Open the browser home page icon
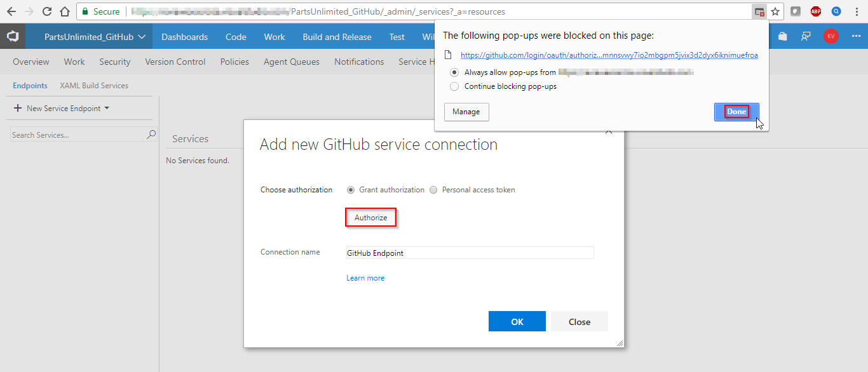868x372 pixels. (x=64, y=11)
